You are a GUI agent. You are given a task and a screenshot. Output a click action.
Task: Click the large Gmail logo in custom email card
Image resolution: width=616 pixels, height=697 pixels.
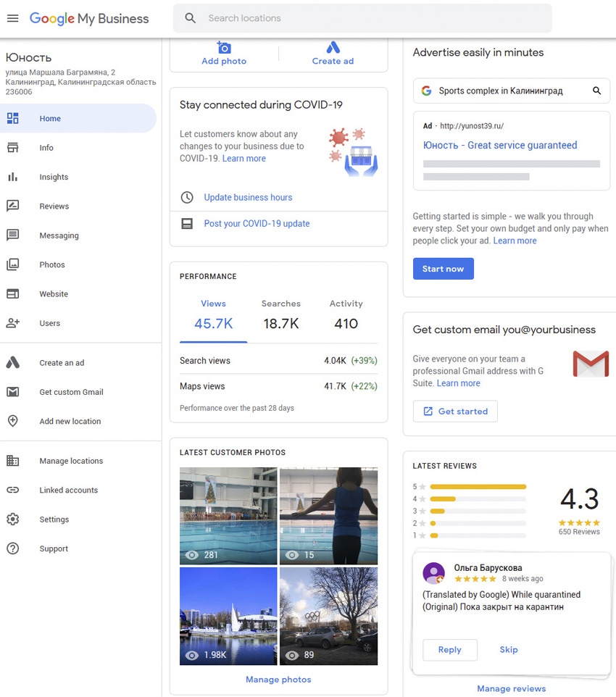pos(591,364)
